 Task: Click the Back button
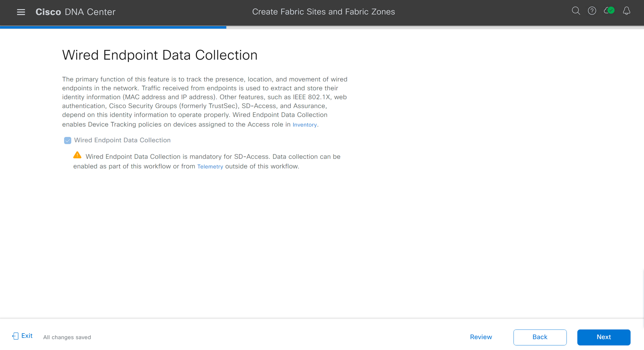[x=540, y=337]
